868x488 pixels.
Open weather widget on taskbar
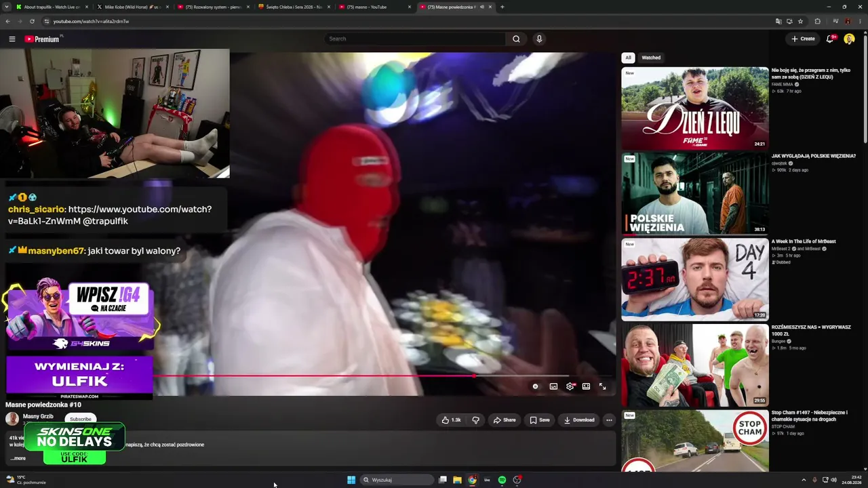pyautogui.click(x=26, y=480)
